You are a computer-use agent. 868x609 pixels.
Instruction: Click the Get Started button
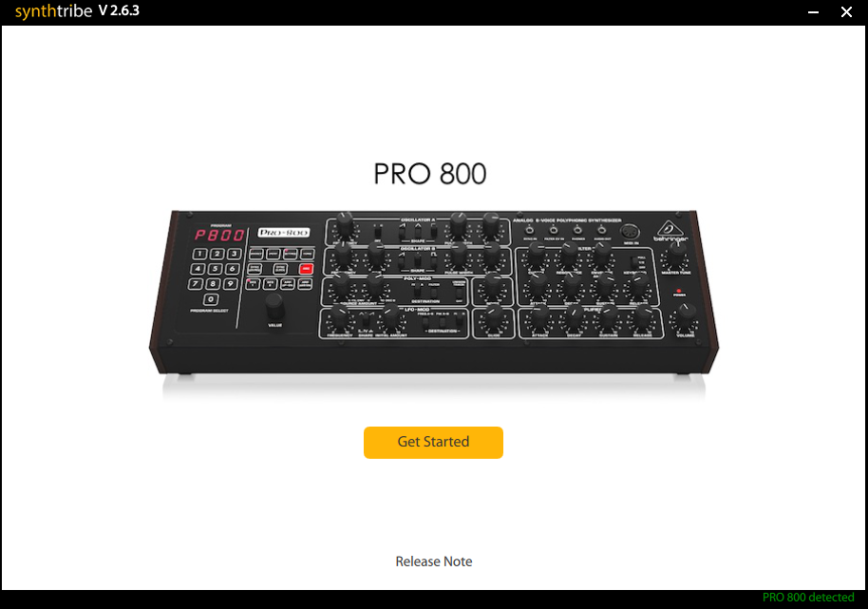click(x=433, y=443)
